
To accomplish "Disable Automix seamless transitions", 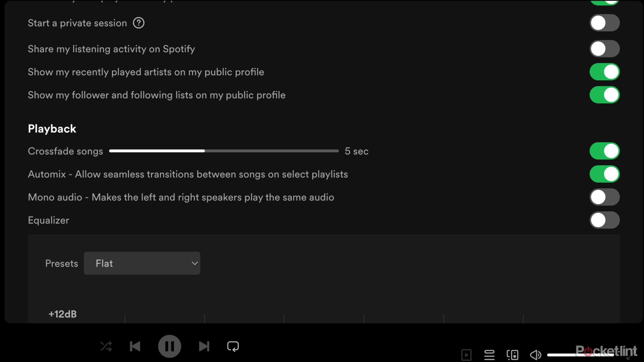I will (x=605, y=174).
